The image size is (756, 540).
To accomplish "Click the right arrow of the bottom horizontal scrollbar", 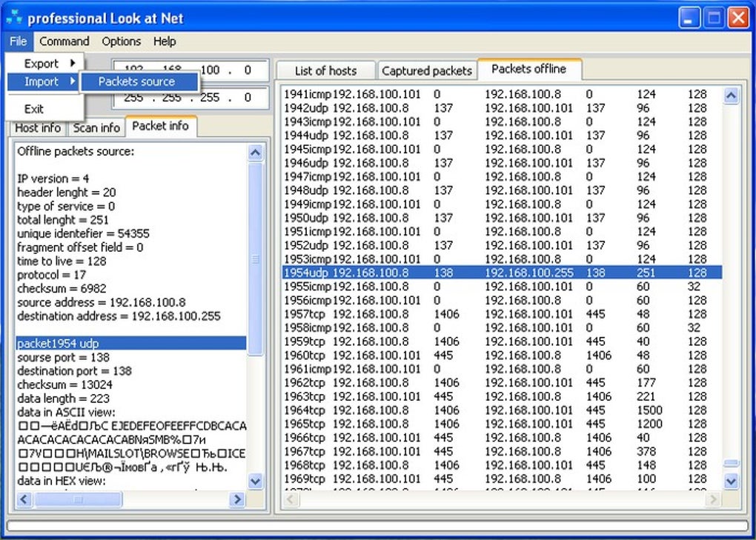I will click(x=237, y=500).
